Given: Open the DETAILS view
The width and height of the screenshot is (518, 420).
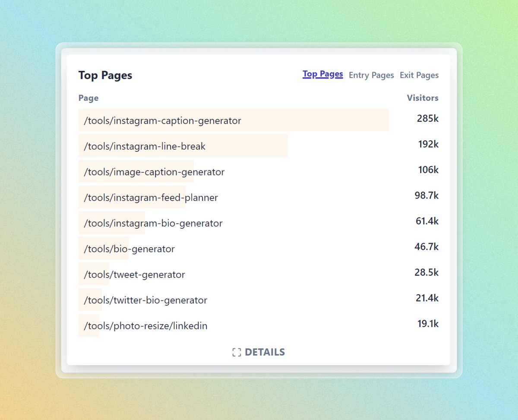Looking at the screenshot, I should [259, 352].
